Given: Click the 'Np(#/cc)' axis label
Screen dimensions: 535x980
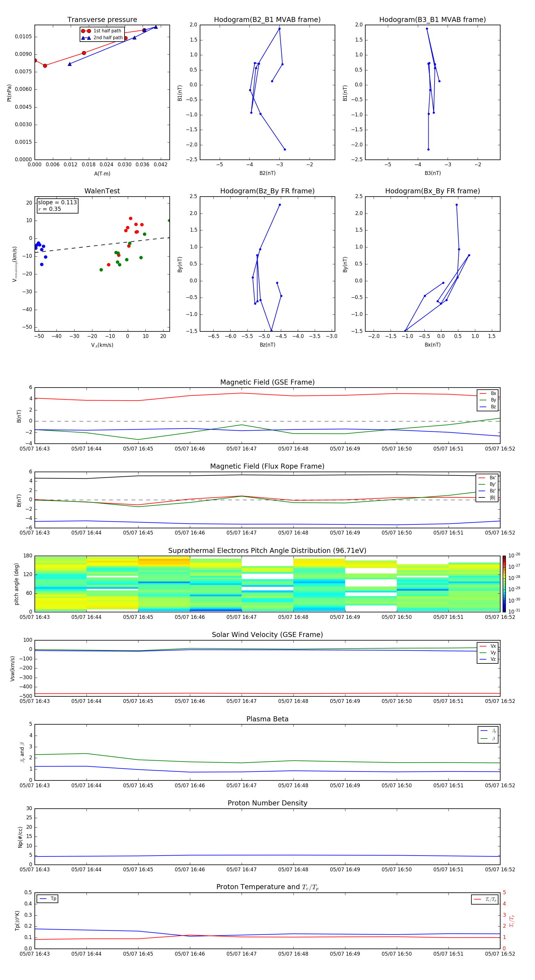Looking at the screenshot, I should point(20,837).
